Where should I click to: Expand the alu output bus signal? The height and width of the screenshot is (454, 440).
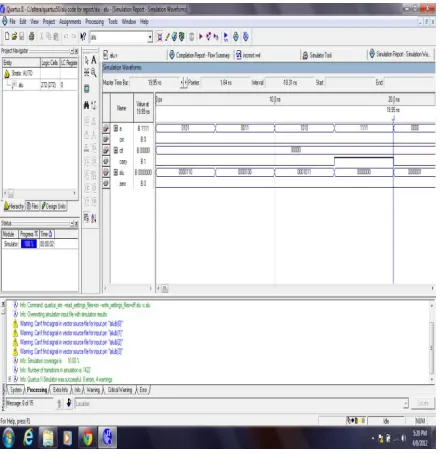click(116, 172)
